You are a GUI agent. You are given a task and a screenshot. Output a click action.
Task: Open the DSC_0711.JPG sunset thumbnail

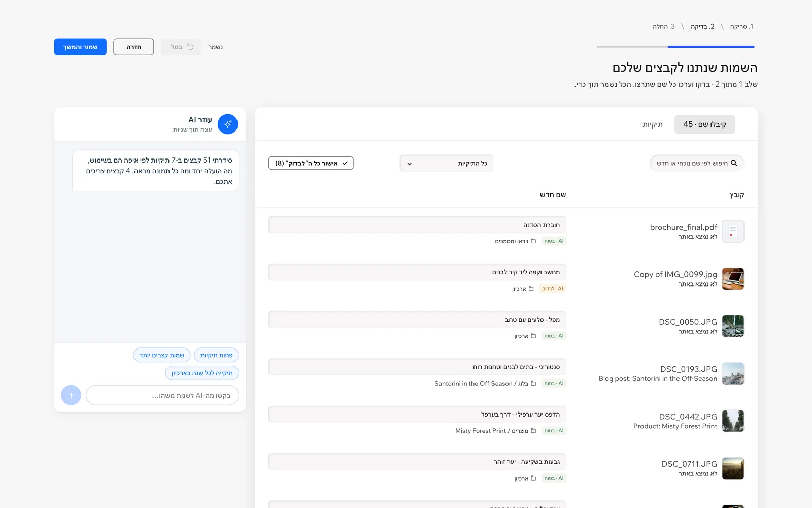pos(733,468)
